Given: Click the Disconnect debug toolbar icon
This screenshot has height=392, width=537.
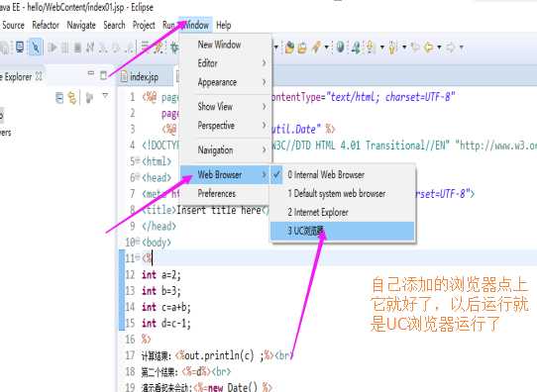Looking at the screenshot, I should pos(90,48).
